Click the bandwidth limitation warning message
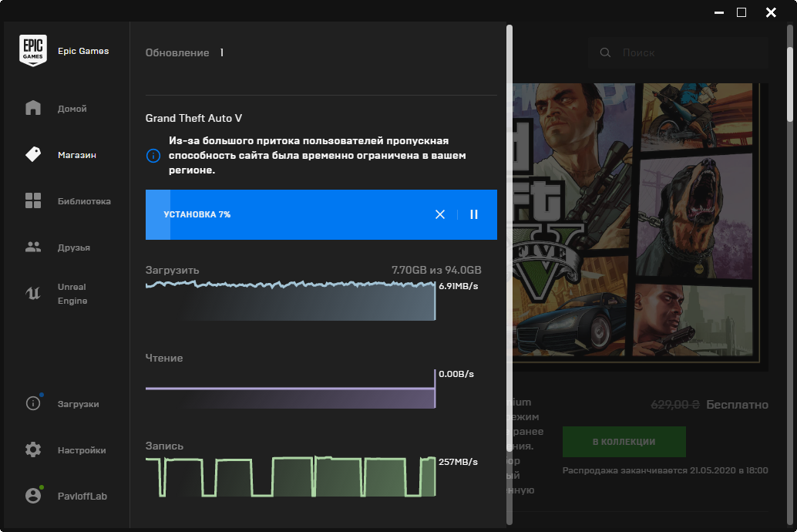 [317, 155]
